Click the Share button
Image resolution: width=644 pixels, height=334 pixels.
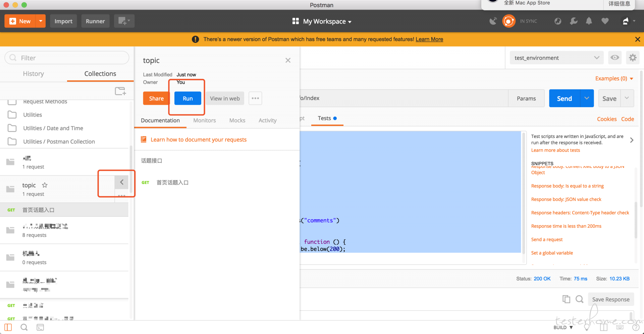click(x=156, y=98)
